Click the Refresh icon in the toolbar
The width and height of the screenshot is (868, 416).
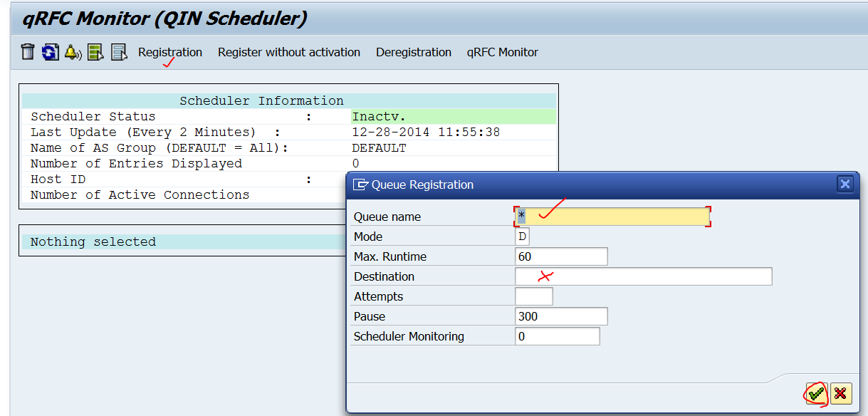coord(49,51)
